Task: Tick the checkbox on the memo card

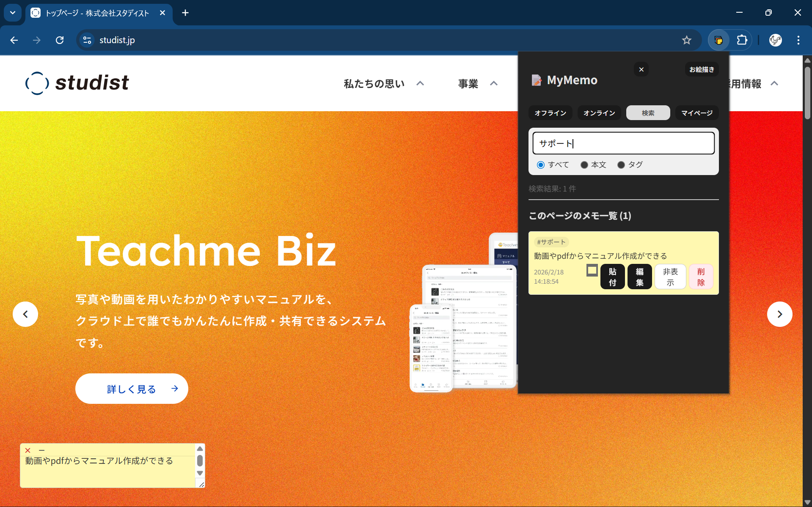Action: pyautogui.click(x=592, y=271)
